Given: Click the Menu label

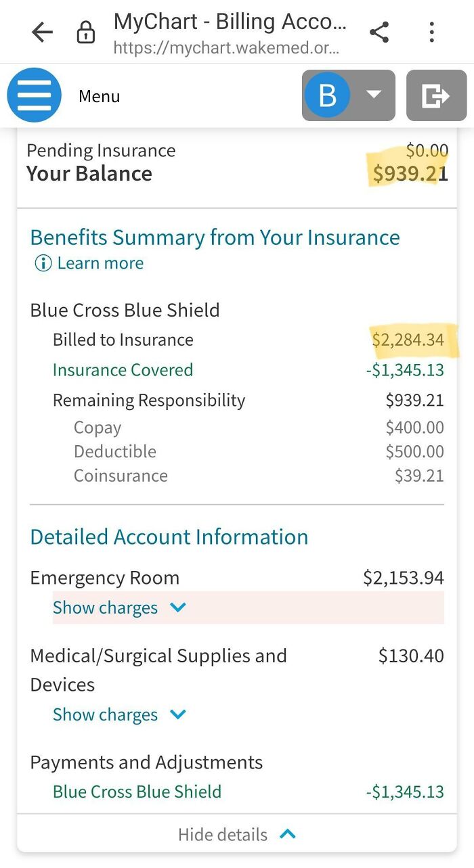Looking at the screenshot, I should point(99,97).
